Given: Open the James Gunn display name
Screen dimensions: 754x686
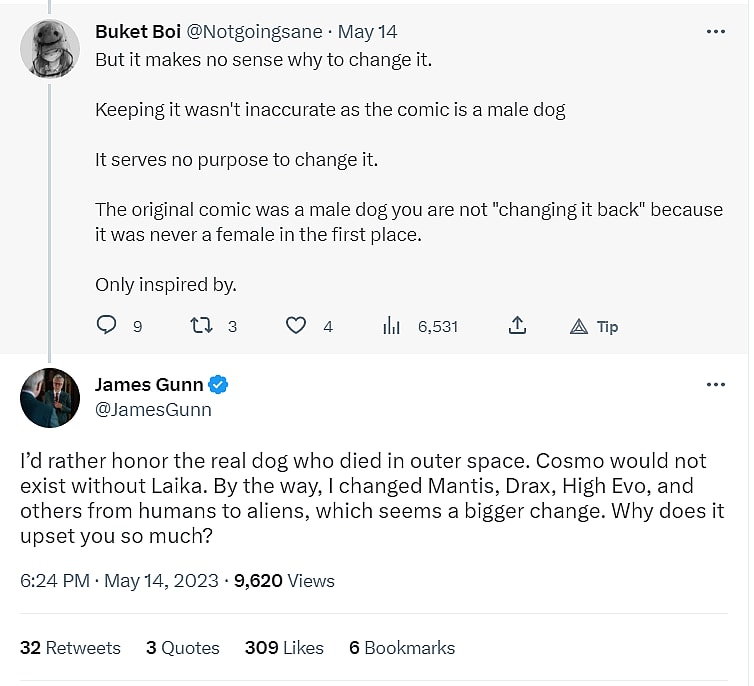Looking at the screenshot, I should click(149, 385).
